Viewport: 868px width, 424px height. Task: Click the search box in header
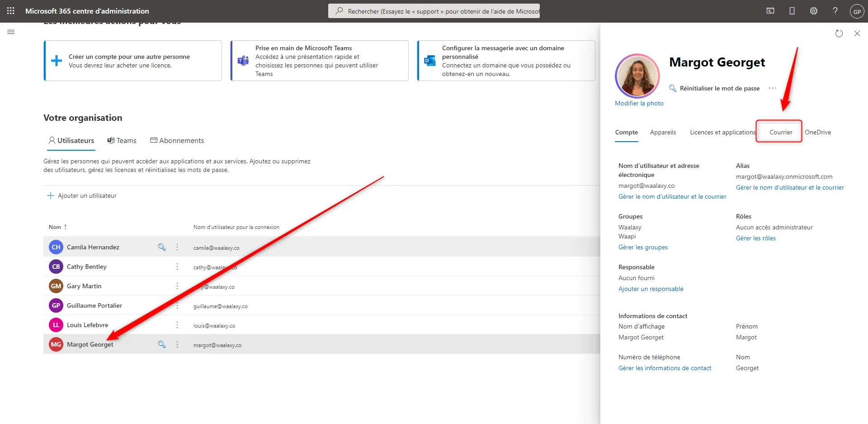coord(434,11)
